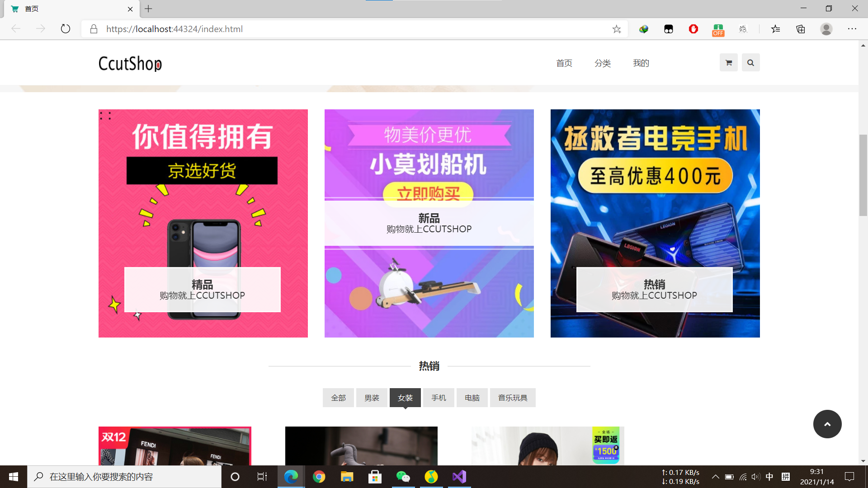Image resolution: width=868 pixels, height=488 pixels.
Task: Switch to the 手机 filter tab
Action: (x=439, y=398)
